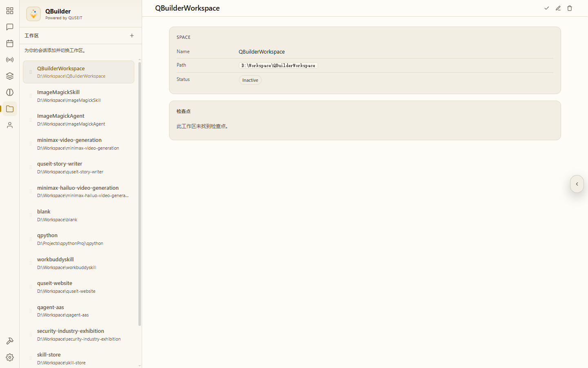Screen dimensions: 588x368
Task: Click the QBuilderWorkspace name value in Space card
Action: [x=262, y=52]
